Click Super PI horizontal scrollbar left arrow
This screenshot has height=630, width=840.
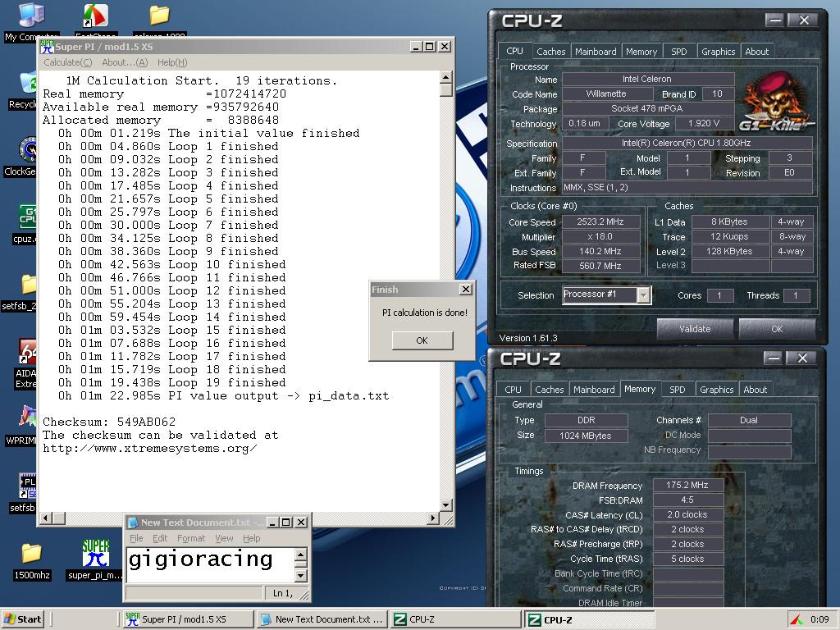(46, 518)
